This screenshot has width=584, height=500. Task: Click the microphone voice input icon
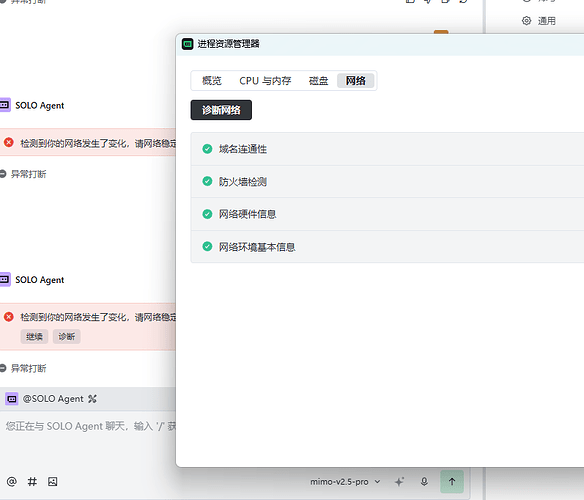click(424, 482)
